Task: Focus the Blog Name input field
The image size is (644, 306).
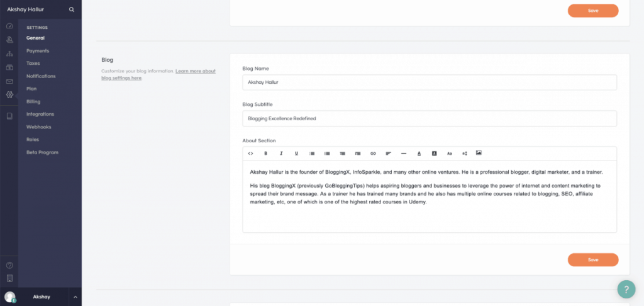Action: point(429,82)
